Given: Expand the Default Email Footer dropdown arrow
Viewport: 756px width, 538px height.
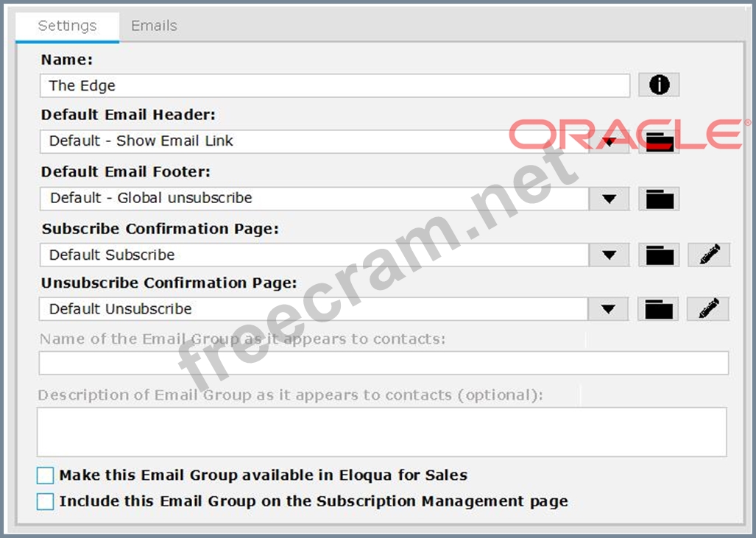Looking at the screenshot, I should pyautogui.click(x=609, y=199).
